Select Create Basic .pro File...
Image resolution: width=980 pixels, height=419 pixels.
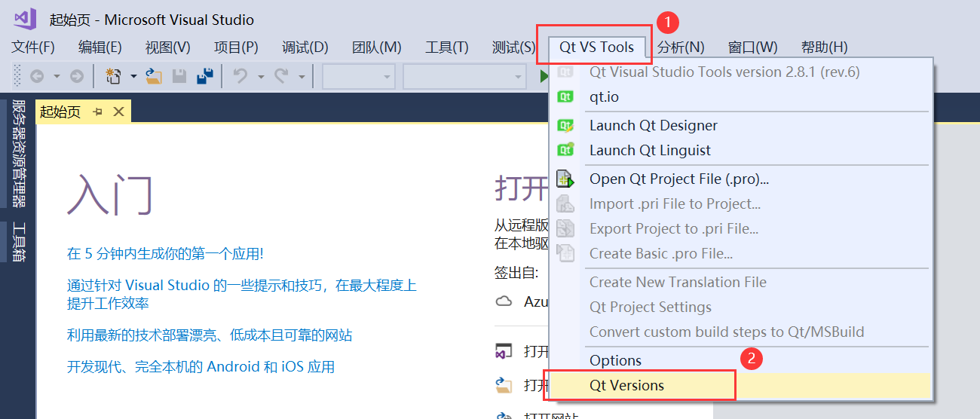coord(740,254)
